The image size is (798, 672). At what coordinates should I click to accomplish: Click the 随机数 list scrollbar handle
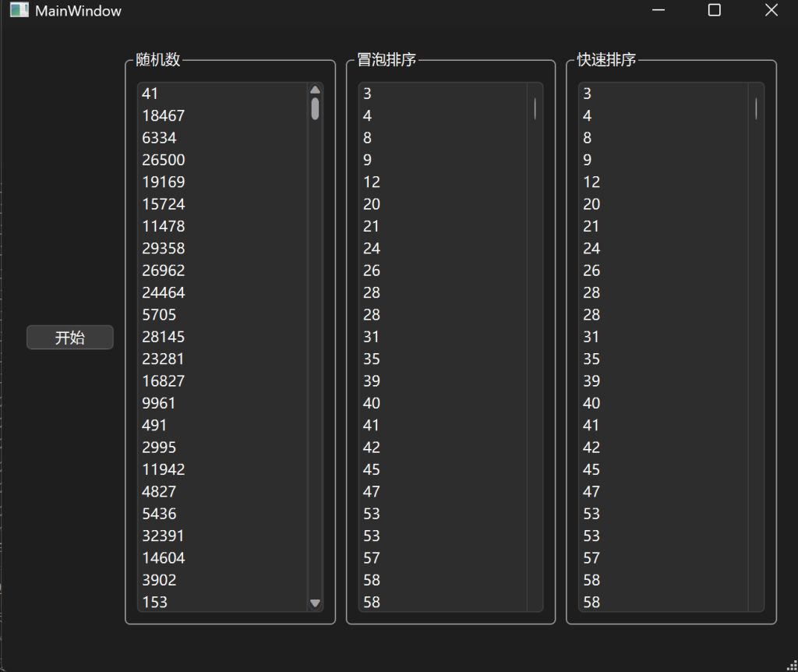(x=315, y=108)
